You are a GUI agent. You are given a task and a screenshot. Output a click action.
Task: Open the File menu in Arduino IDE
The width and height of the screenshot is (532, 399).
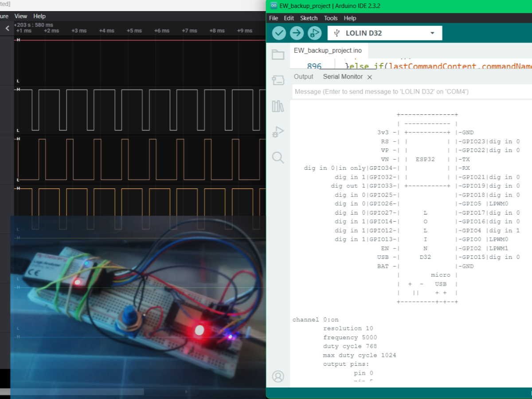(274, 18)
